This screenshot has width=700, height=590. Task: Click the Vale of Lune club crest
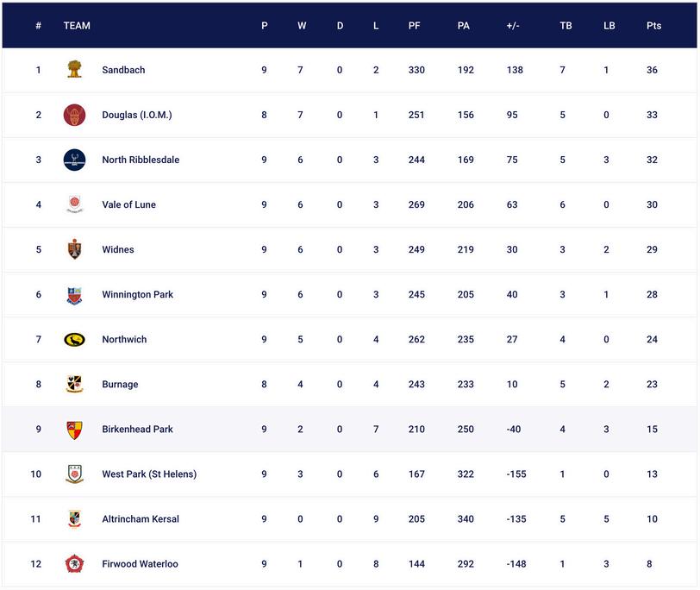point(75,204)
